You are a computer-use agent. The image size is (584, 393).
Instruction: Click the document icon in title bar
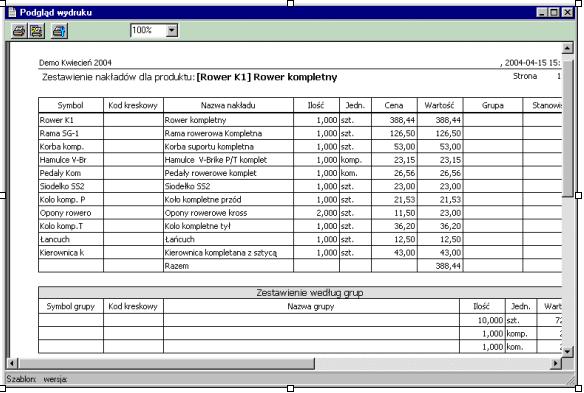(12, 12)
